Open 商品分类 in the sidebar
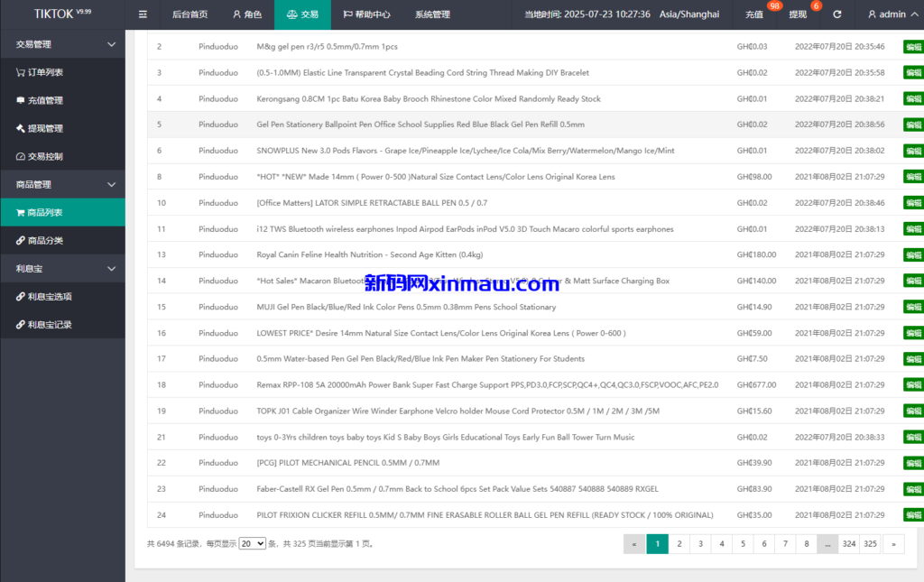 (x=45, y=240)
